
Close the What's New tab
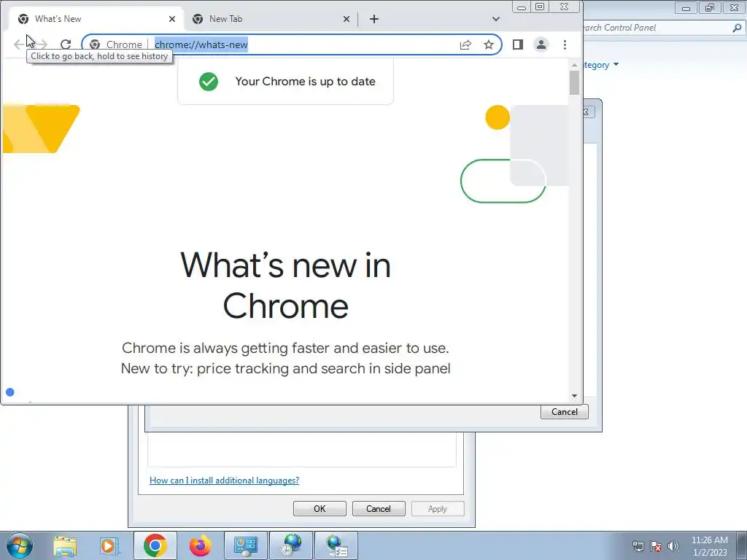[x=172, y=19]
